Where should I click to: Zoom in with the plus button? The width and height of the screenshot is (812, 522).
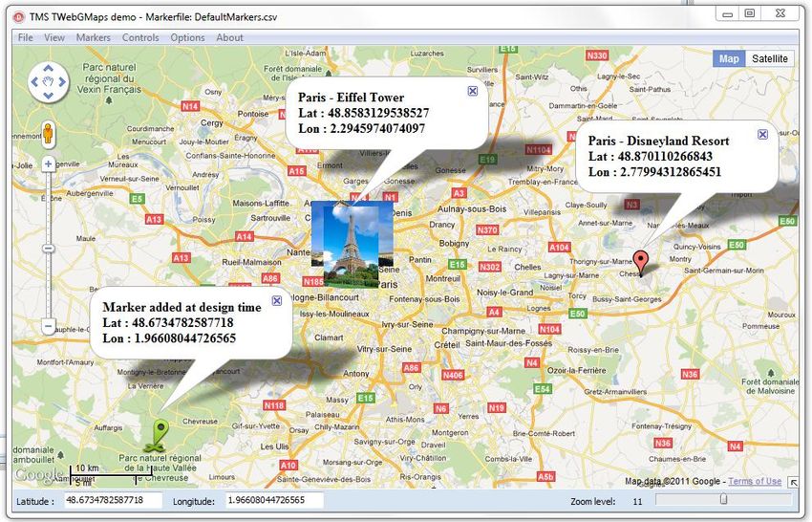tap(48, 164)
